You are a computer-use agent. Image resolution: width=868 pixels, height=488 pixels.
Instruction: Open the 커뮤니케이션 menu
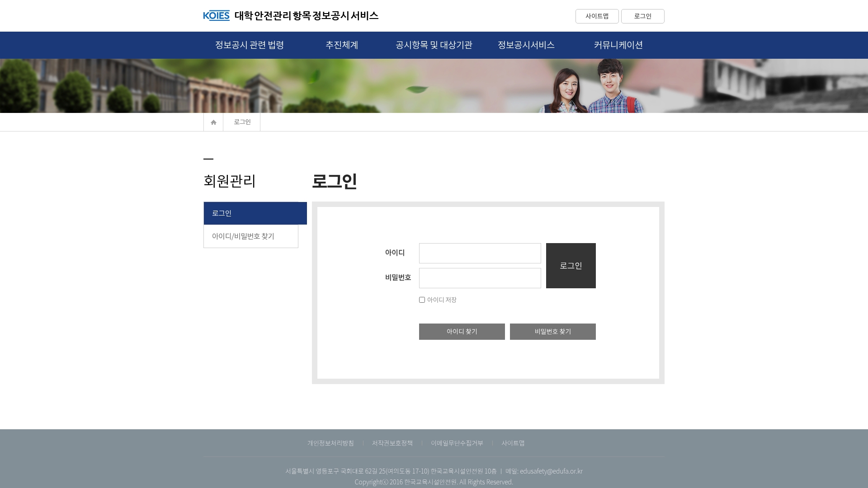(x=618, y=45)
